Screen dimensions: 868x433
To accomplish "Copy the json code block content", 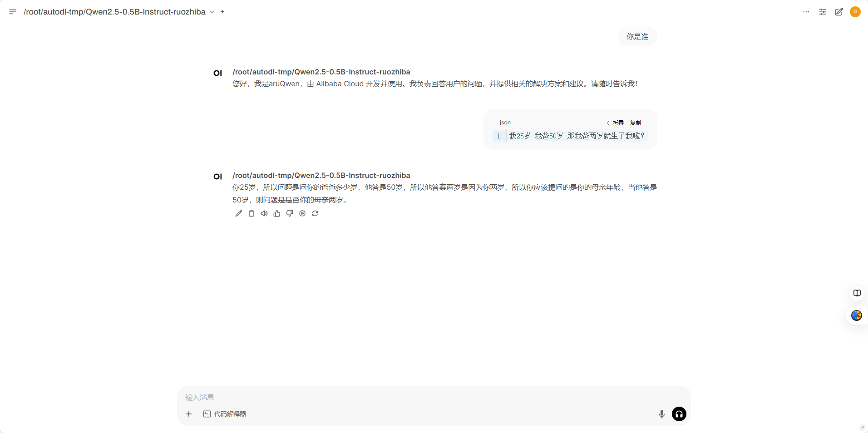I will coord(635,123).
